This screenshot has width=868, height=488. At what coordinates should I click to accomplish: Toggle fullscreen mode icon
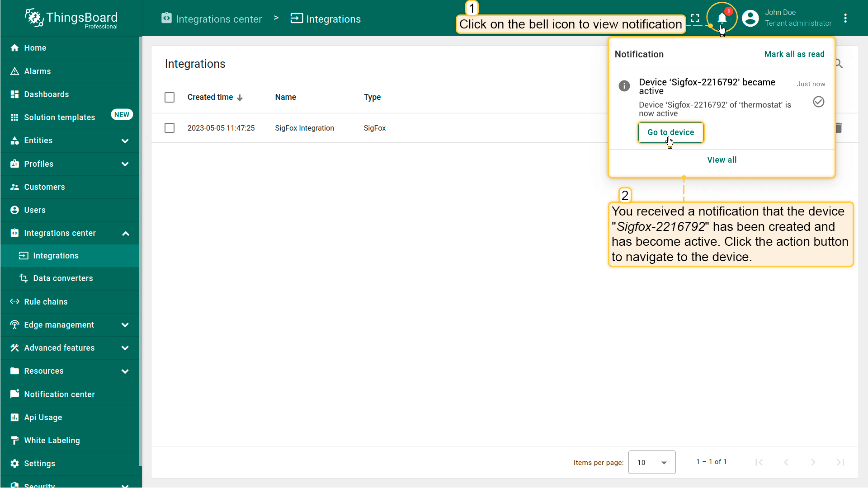[x=695, y=18]
